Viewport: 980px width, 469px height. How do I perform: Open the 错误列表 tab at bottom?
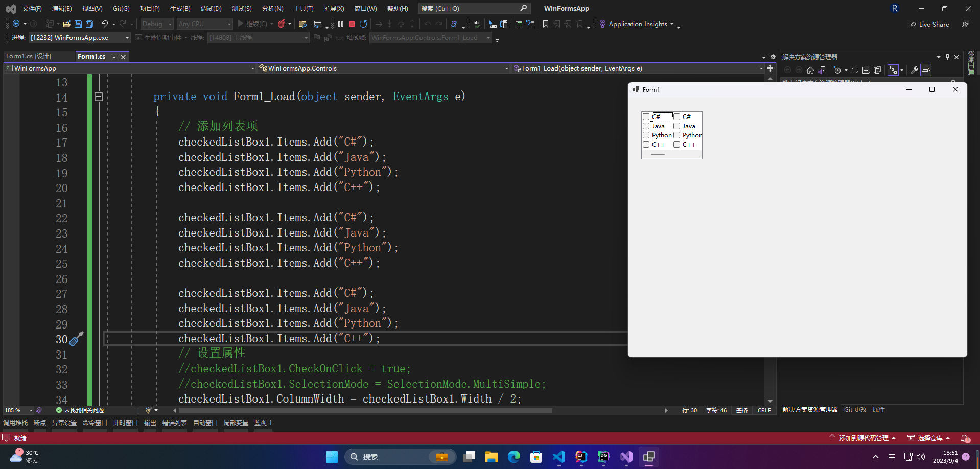pyautogui.click(x=175, y=423)
